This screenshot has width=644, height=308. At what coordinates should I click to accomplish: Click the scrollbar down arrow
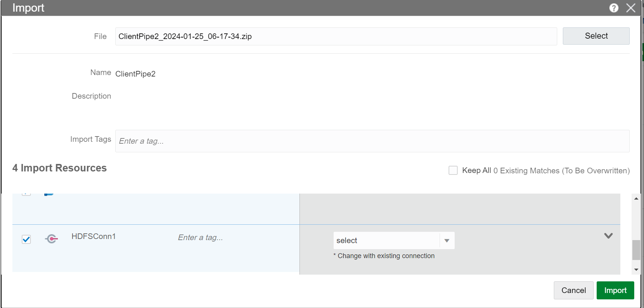pos(636,270)
